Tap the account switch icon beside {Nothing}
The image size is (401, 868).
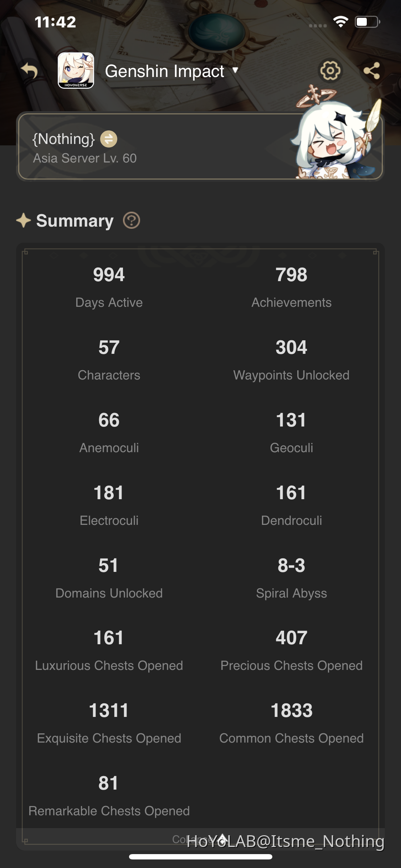[x=109, y=139]
